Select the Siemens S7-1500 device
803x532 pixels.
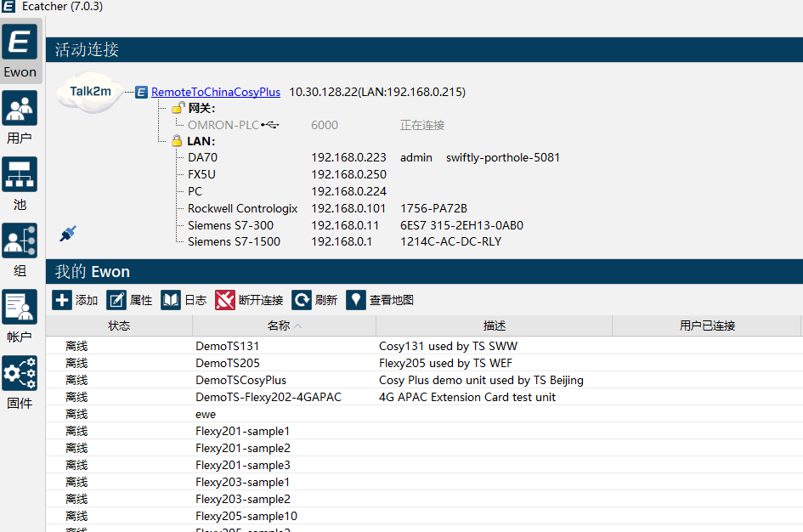click(234, 241)
